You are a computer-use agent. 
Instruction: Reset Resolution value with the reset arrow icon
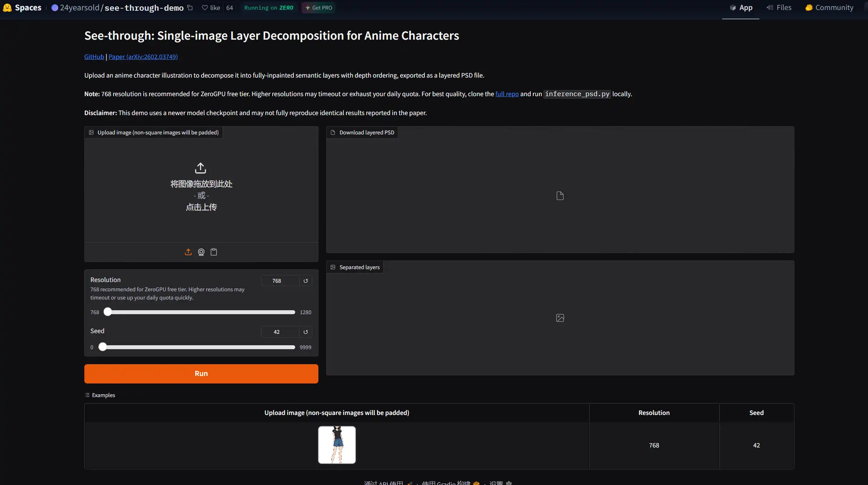pyautogui.click(x=306, y=281)
